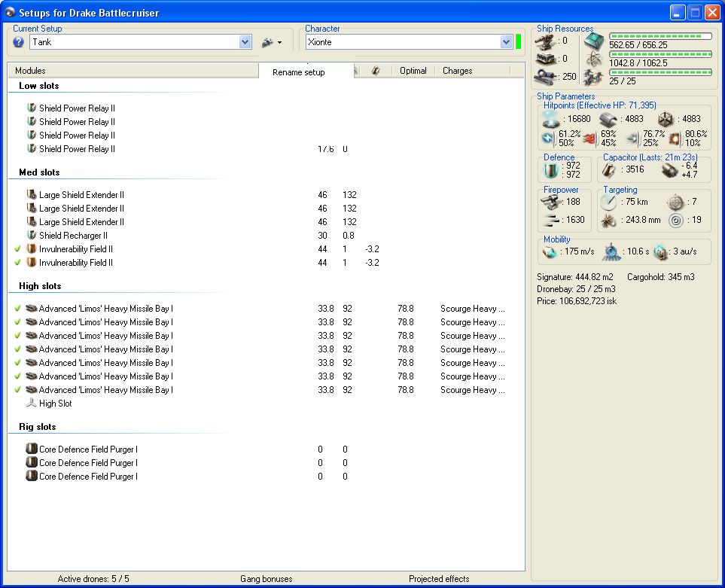Click the Modules column header

click(x=133, y=71)
